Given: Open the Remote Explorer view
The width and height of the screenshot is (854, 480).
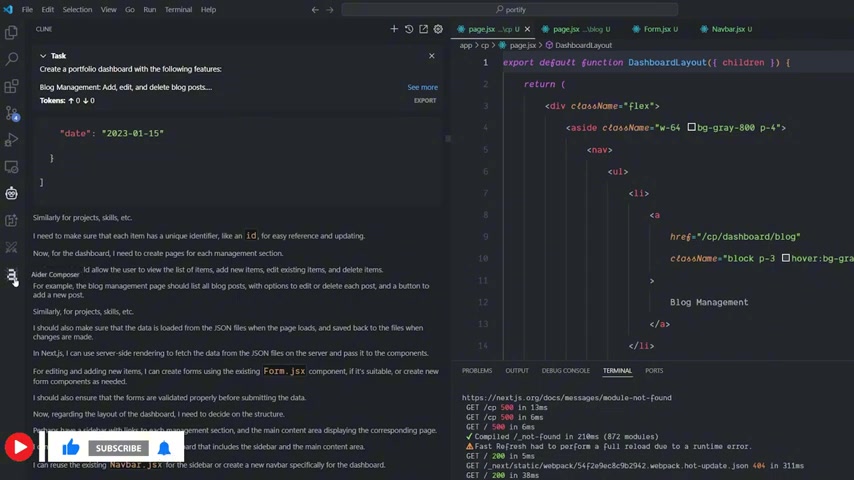Looking at the screenshot, I should 11,167.
